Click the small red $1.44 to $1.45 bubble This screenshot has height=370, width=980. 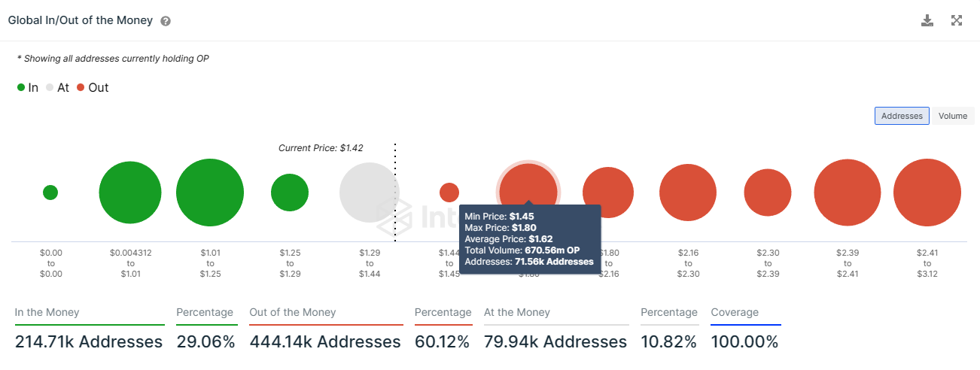(449, 193)
